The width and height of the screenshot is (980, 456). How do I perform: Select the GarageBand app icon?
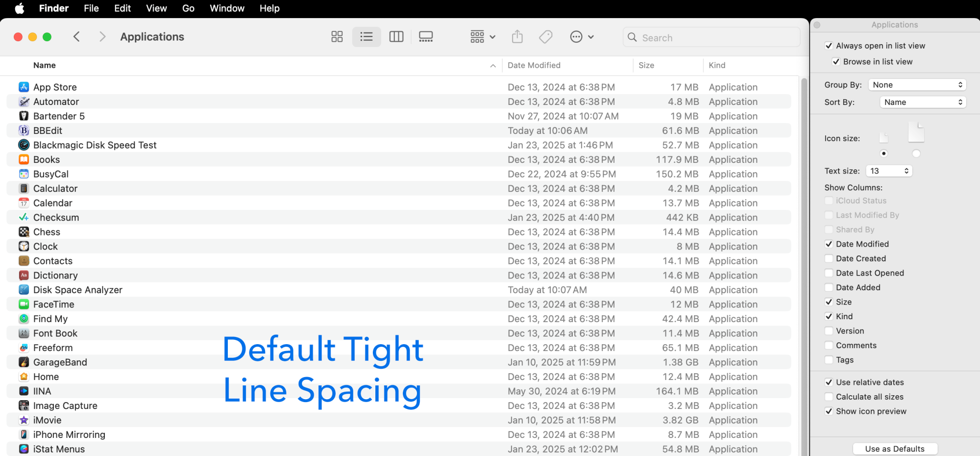point(24,362)
